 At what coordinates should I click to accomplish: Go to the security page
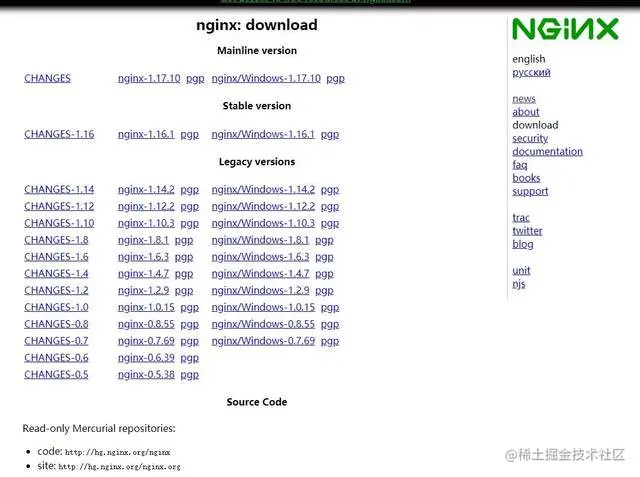[x=530, y=139]
